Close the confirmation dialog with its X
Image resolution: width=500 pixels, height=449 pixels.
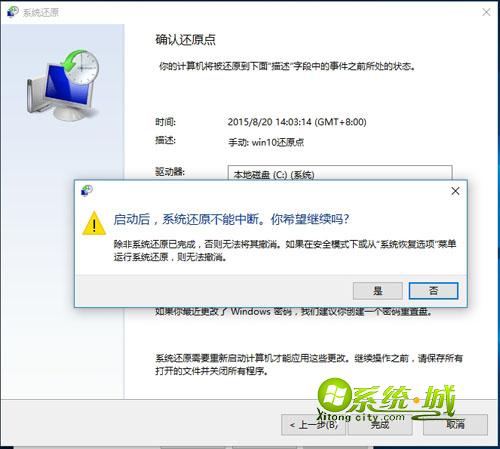(x=455, y=191)
